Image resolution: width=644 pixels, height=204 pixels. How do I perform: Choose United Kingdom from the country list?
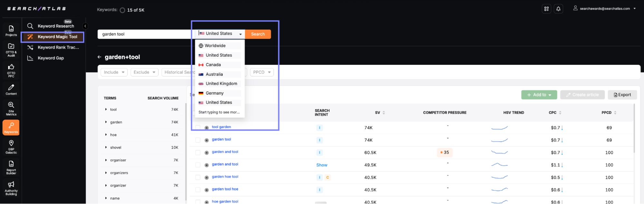pos(220,84)
